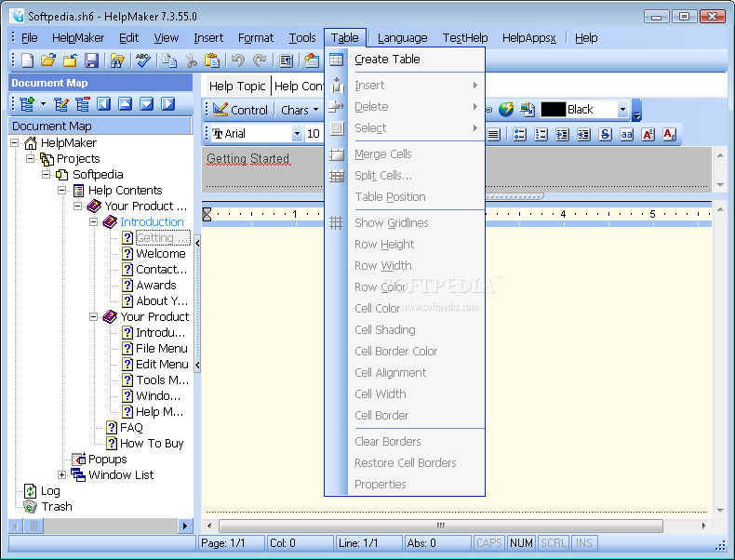Apply numbered list formatting
The image size is (735, 560).
[541, 135]
